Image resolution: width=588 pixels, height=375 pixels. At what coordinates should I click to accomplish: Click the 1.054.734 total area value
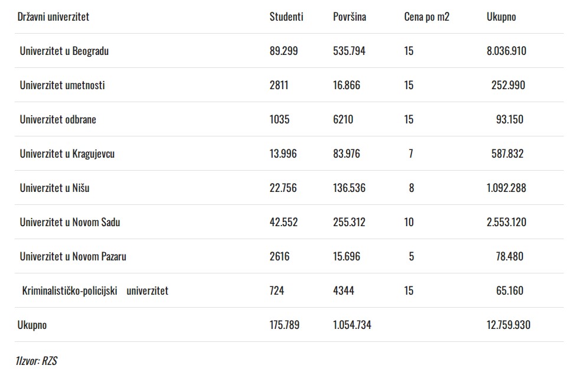tap(352, 325)
